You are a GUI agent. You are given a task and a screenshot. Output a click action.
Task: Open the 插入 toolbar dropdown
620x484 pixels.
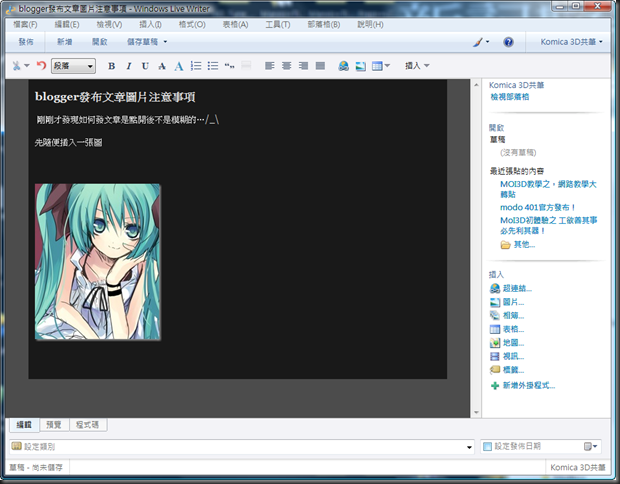click(417, 66)
